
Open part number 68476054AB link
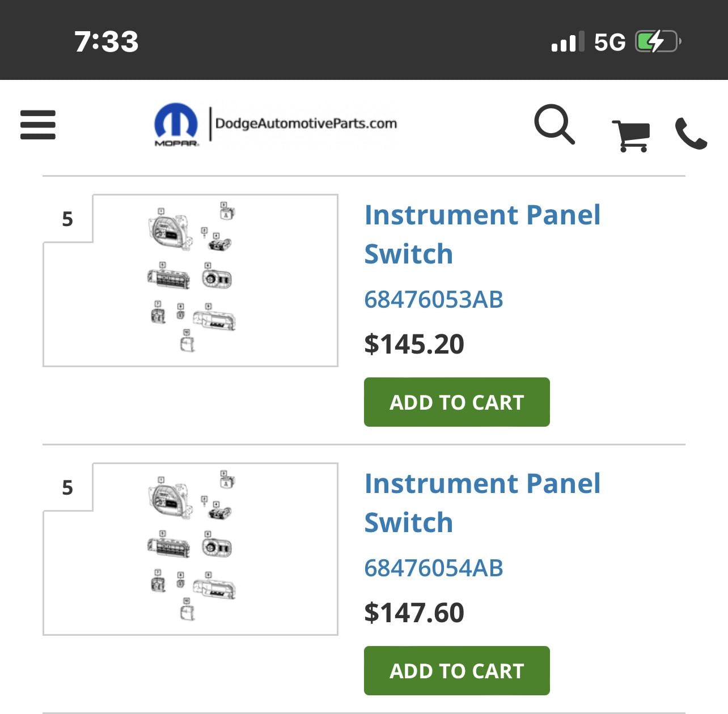coord(434,568)
